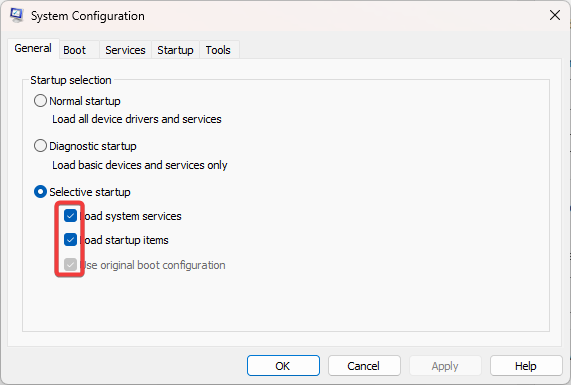Toggle the Load startup items checkbox
The width and height of the screenshot is (571, 385).
click(70, 240)
